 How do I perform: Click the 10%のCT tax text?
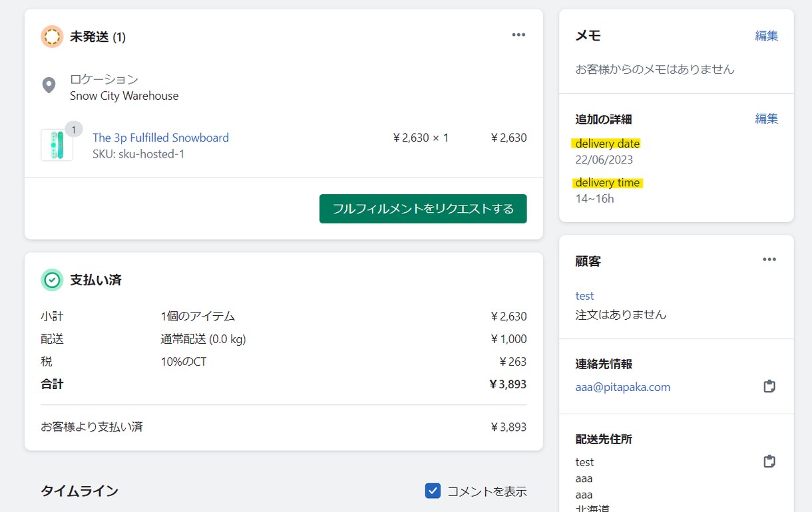pos(183,362)
